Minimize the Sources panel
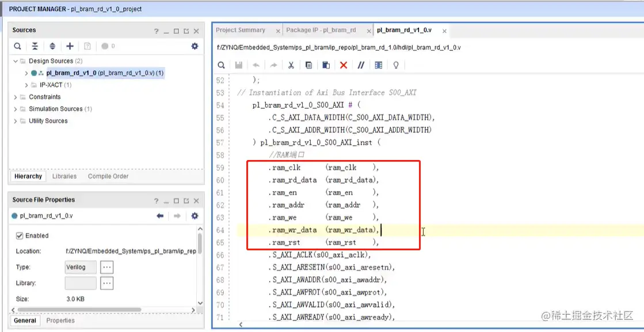The height and width of the screenshot is (332, 644). coord(166,31)
